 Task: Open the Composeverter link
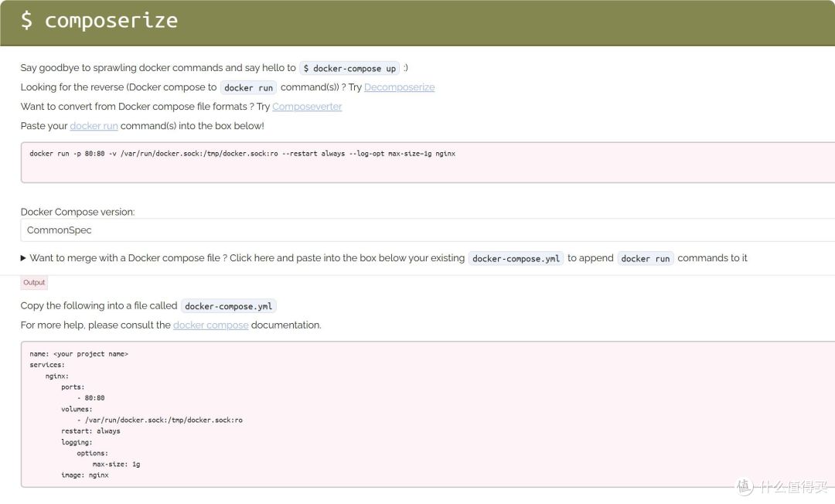tap(307, 107)
